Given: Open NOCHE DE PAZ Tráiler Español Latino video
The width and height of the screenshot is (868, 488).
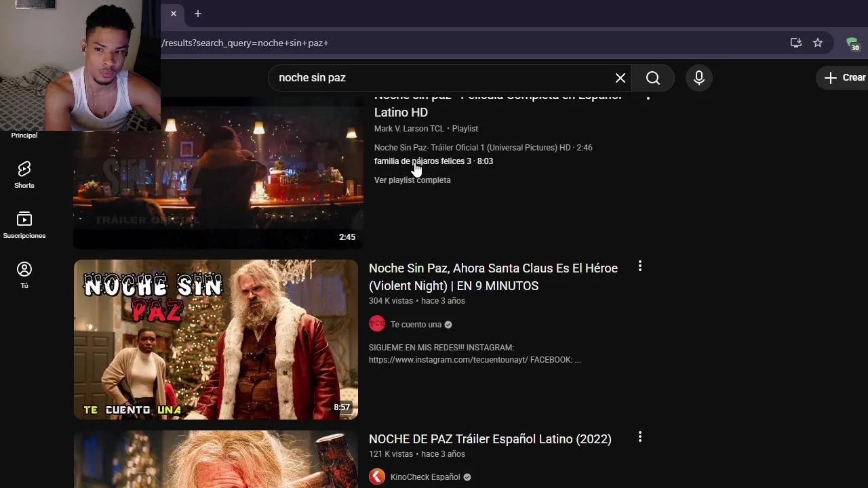Looking at the screenshot, I should point(490,439).
